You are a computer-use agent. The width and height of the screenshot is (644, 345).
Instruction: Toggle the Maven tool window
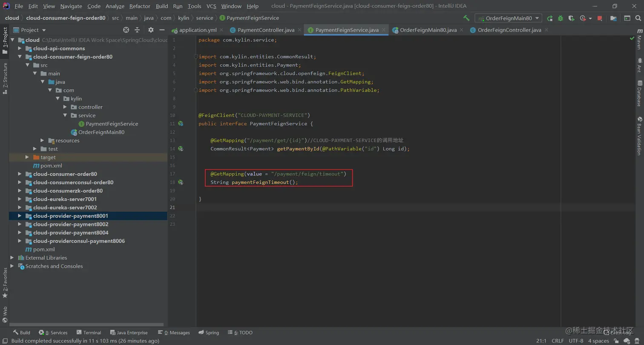click(x=639, y=40)
